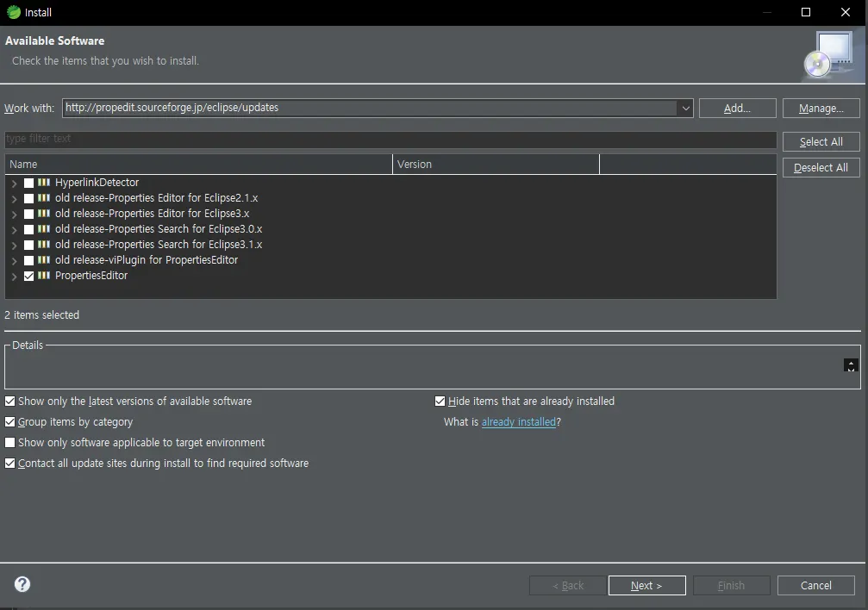Click the Name column header
The width and height of the screenshot is (868, 610).
tap(199, 165)
